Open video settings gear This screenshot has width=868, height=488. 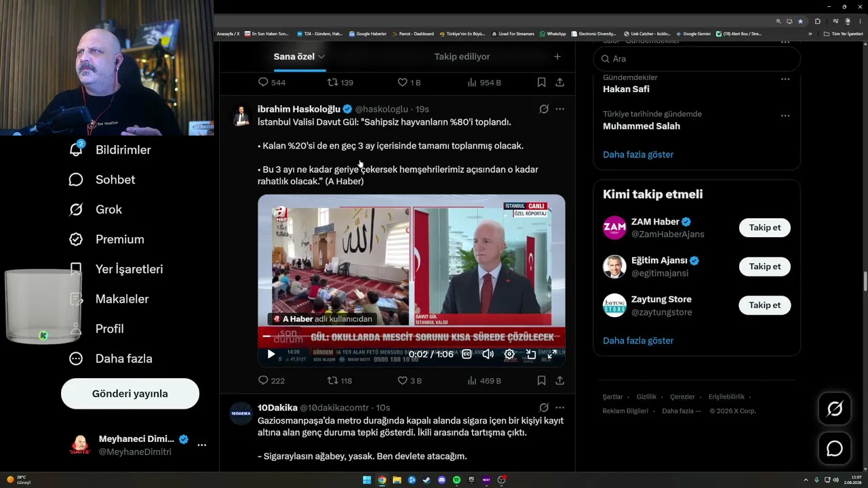[509, 354]
